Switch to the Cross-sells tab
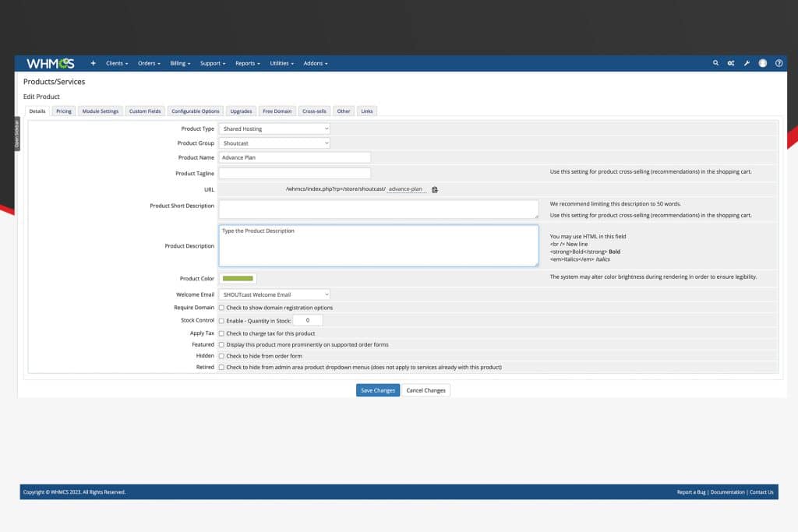798x532 pixels. (315, 111)
